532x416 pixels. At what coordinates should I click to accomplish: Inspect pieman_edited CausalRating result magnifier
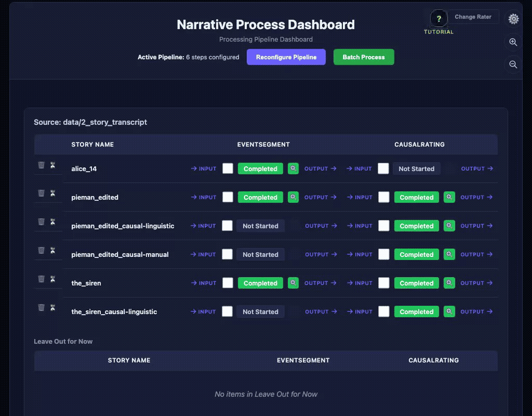click(449, 197)
